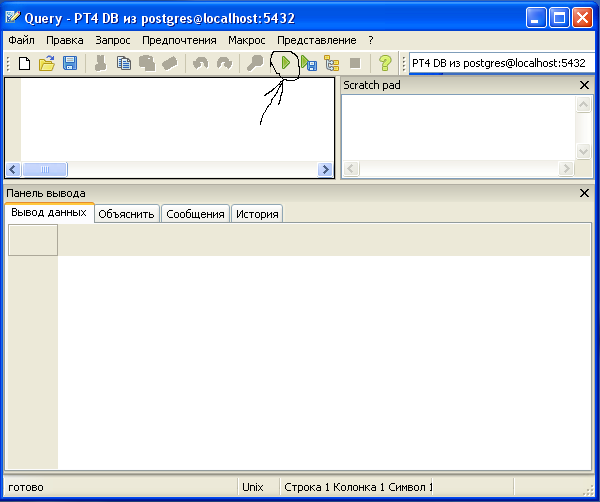The image size is (600, 502).
Task: Open the Файл menu
Action: click(21, 40)
